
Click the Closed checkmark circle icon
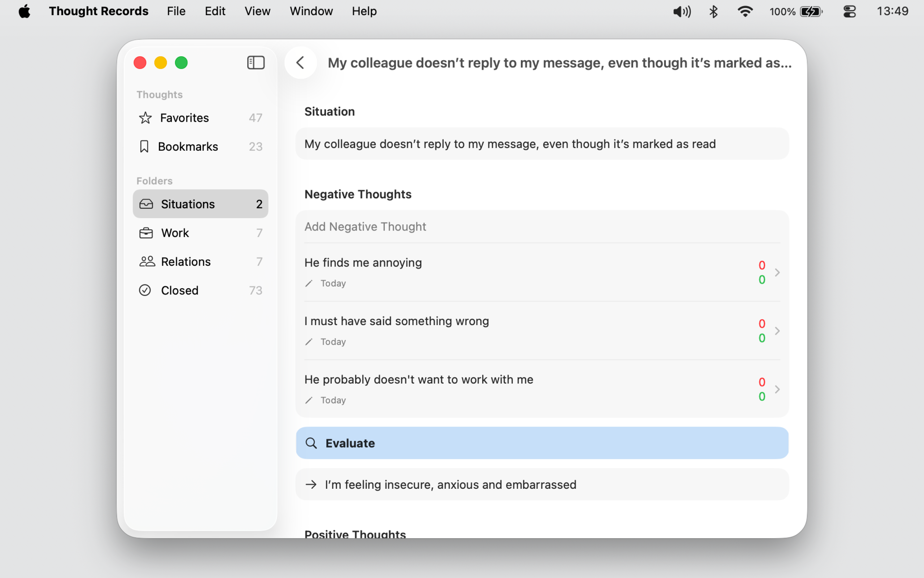coord(145,290)
